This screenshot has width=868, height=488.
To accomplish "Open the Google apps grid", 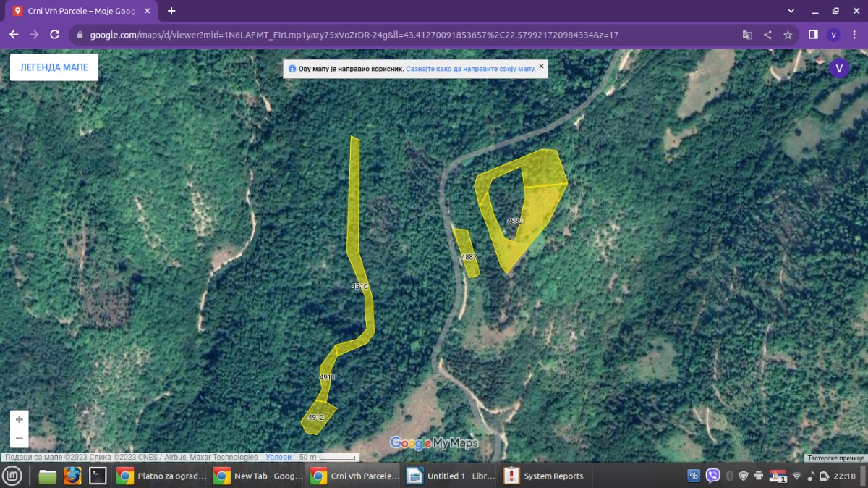I will (811, 68).
